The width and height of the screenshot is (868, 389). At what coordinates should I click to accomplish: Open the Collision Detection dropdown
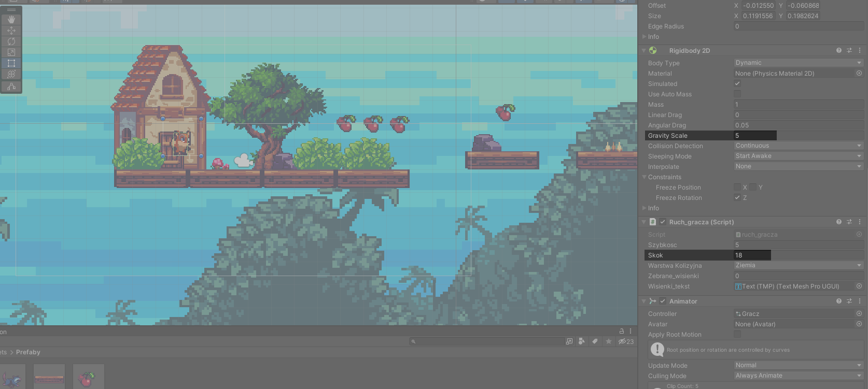[x=798, y=146]
